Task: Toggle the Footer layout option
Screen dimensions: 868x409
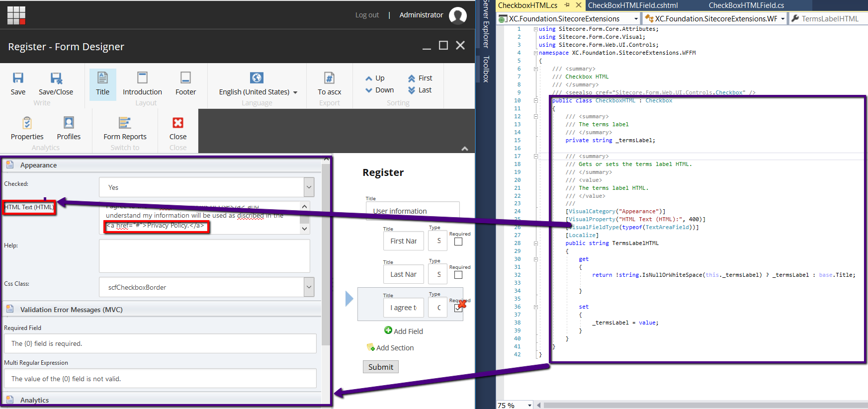Action: click(x=185, y=84)
